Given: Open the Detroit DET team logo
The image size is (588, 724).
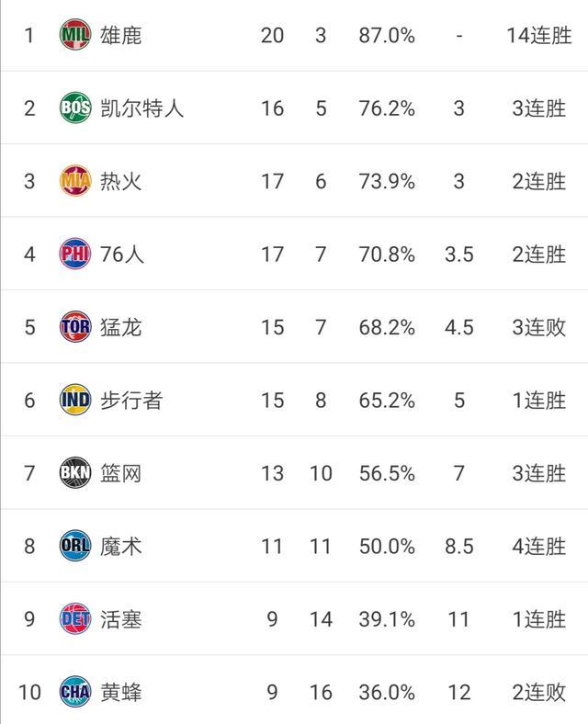Looking at the screenshot, I should pos(75,618).
